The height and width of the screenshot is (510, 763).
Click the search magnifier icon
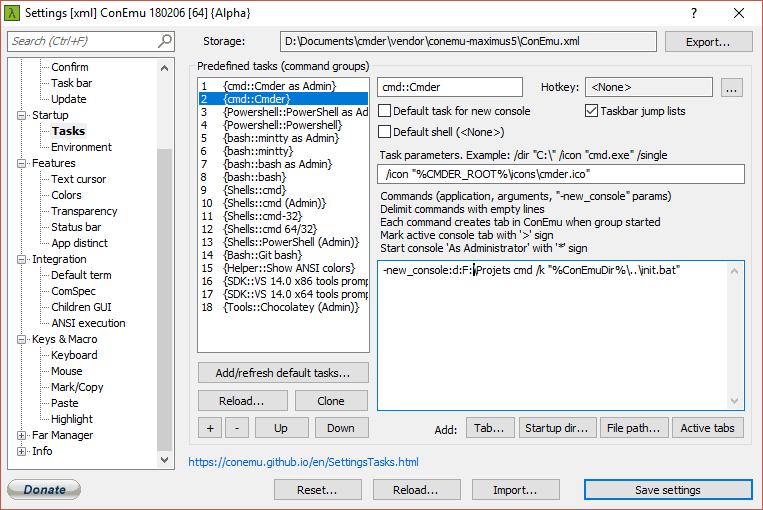[x=165, y=41]
